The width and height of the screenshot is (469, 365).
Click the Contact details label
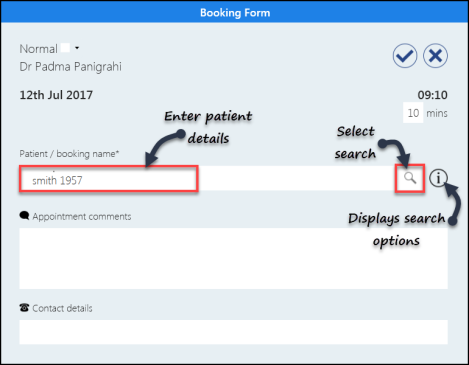click(x=62, y=308)
